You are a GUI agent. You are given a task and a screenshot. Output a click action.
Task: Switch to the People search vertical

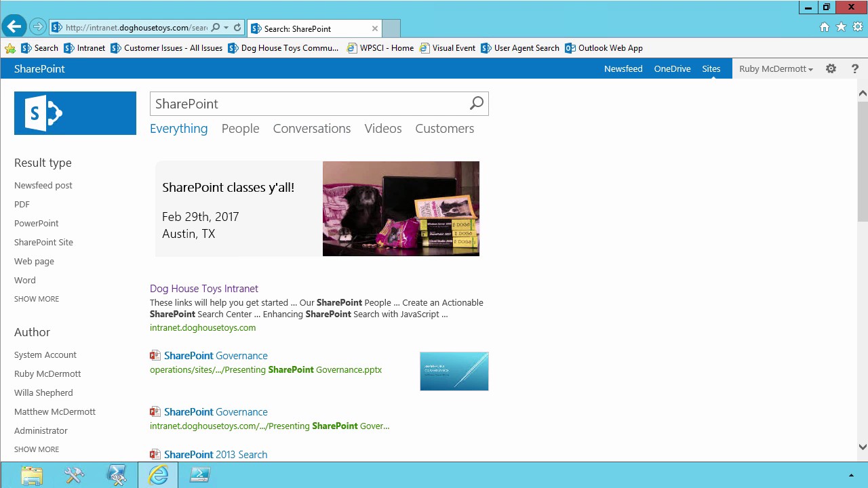[x=241, y=129]
